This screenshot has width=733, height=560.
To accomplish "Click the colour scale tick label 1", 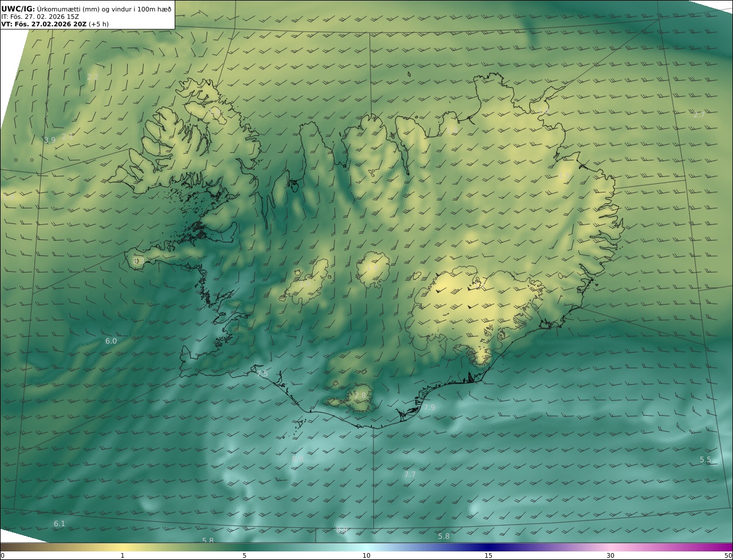I will click(123, 555).
